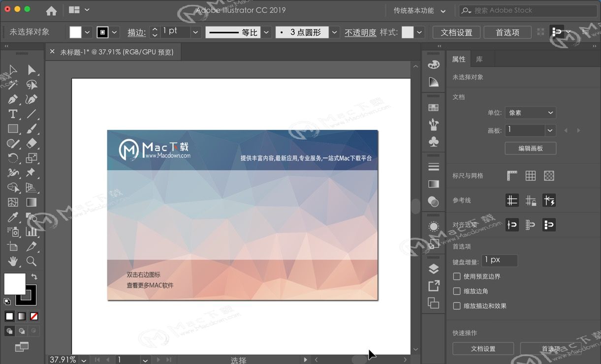Open the 等比 width profile dropdown
The image size is (601, 364).
266,32
